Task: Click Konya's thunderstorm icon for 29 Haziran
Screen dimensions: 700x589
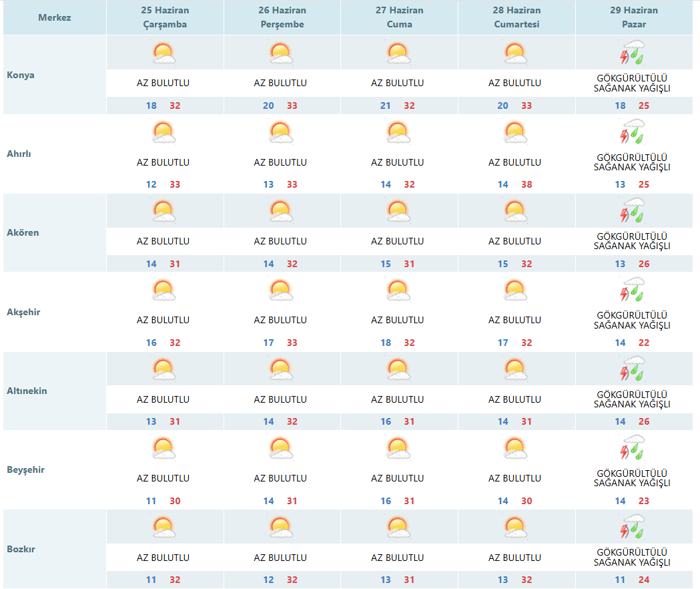Action: tap(633, 52)
